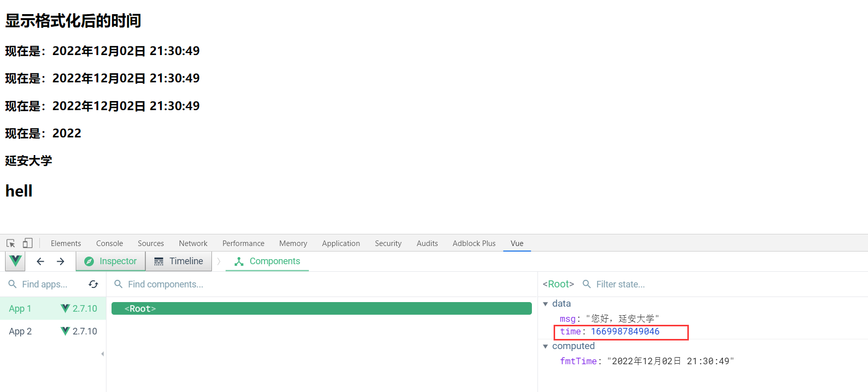This screenshot has width=868, height=392.
Task: Click the Vue logo beside App 2
Action: pyautogui.click(x=65, y=331)
